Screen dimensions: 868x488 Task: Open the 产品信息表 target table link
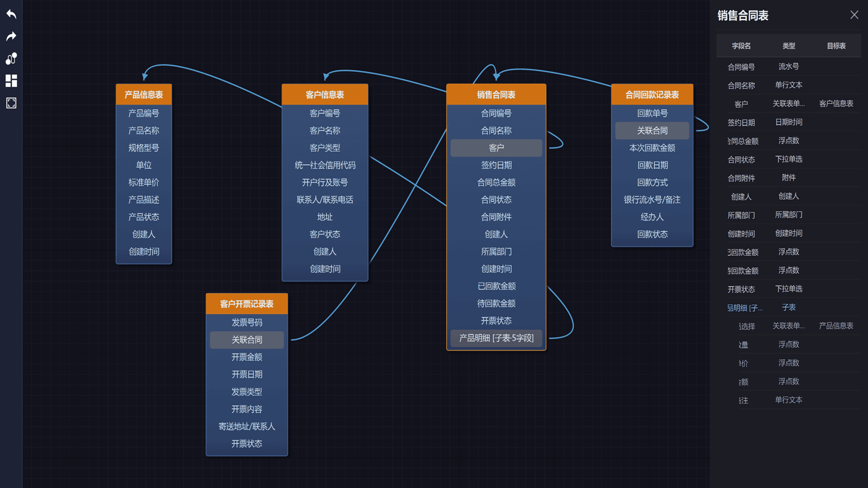[836, 326]
